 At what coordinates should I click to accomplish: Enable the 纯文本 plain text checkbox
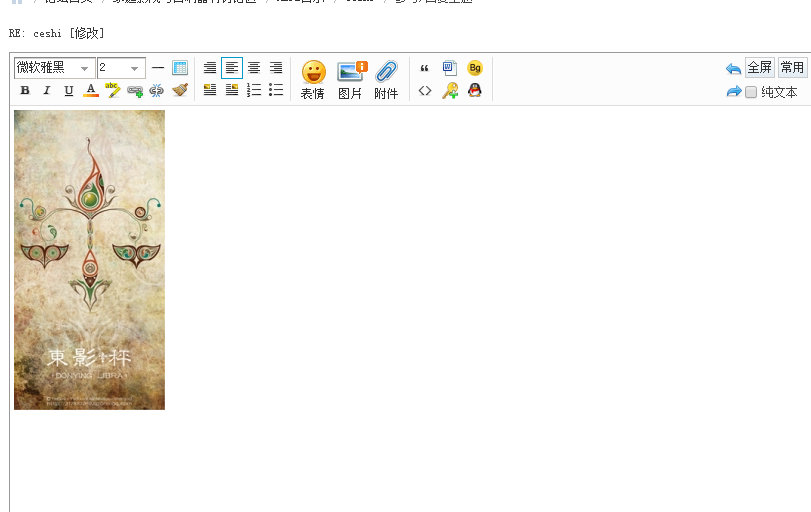pos(751,92)
